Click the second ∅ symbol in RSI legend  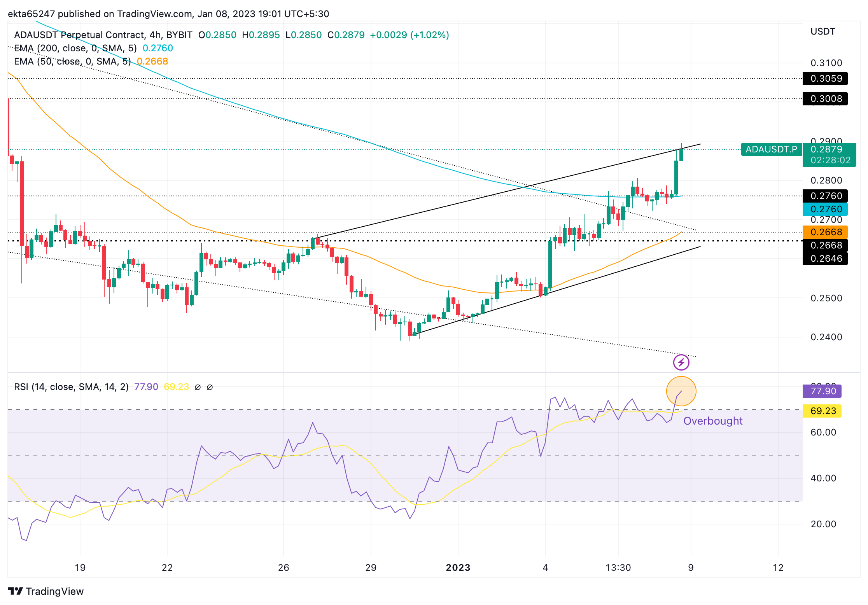click(210, 387)
